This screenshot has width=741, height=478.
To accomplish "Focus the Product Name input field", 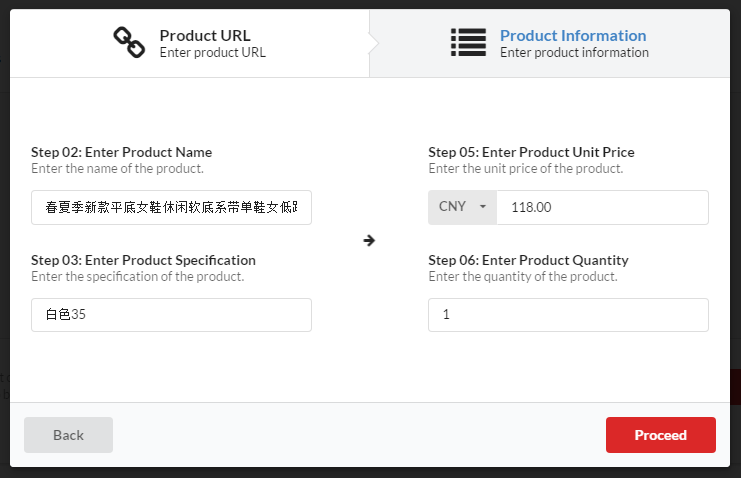I will click(172, 207).
